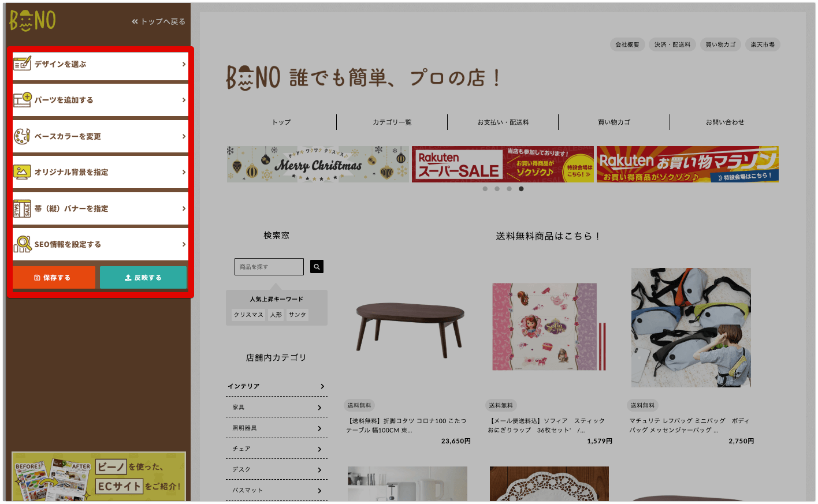Expand 帯（縦）バナーを指定 chevron
Image resolution: width=818 pixels, height=504 pixels.
184,208
